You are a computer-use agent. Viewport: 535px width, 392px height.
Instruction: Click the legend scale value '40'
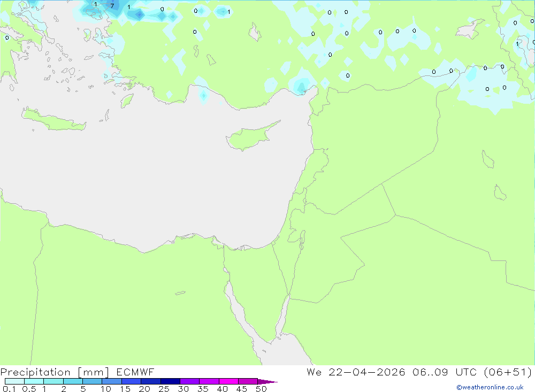tap(222, 389)
